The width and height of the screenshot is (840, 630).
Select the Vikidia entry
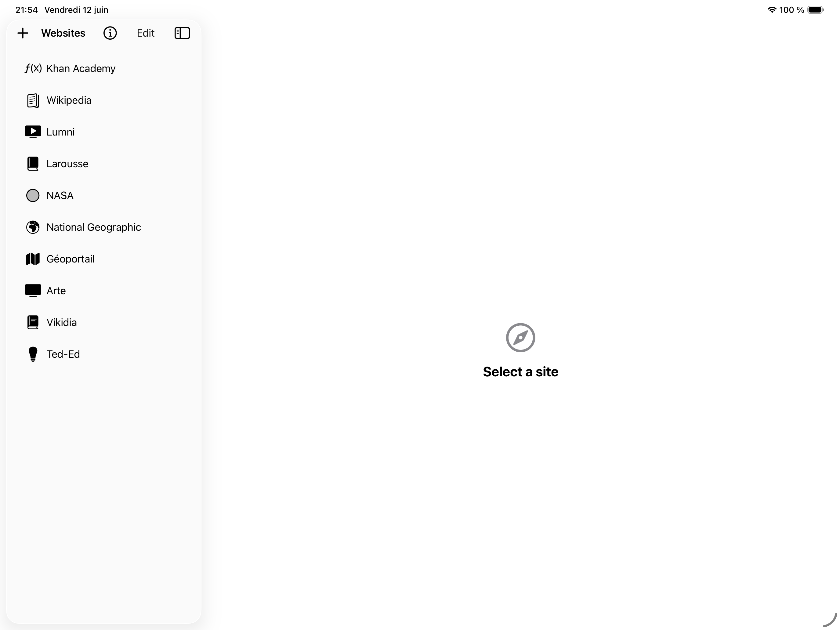click(x=103, y=322)
